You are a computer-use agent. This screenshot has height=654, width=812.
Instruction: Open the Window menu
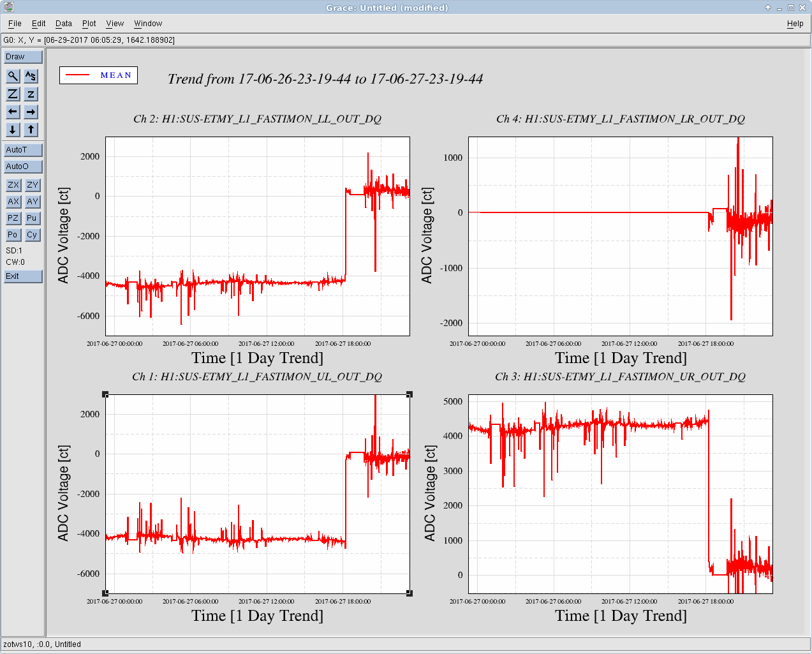point(148,24)
